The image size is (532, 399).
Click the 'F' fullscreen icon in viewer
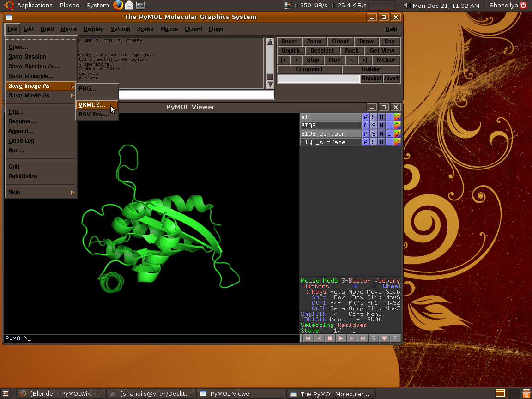[x=395, y=339]
